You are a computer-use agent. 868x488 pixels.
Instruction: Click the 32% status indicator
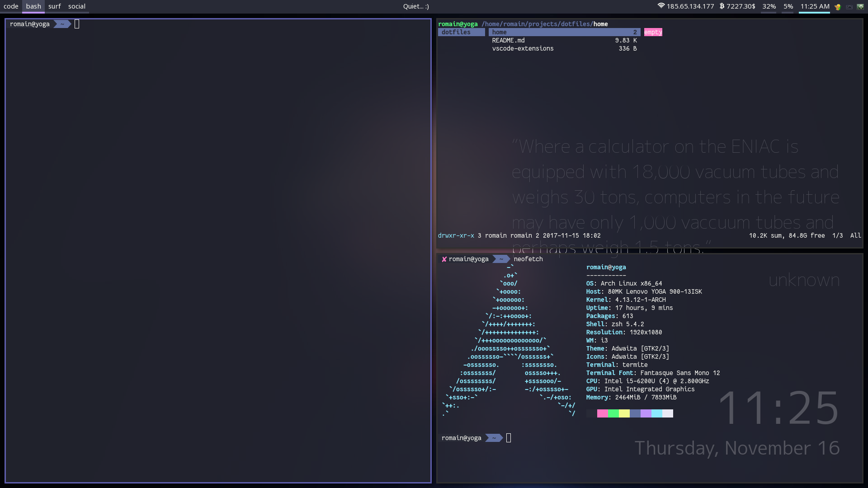769,6
